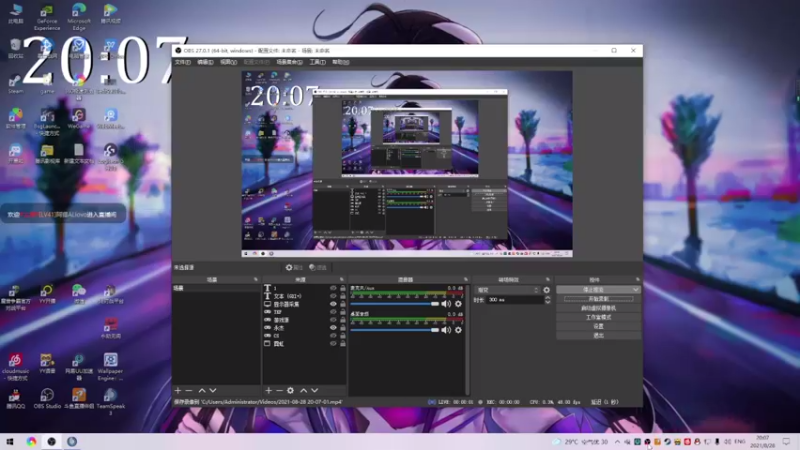Open TeamSpeak 3 desktop shortcut
Viewport: 800px width, 450px height.
[110, 401]
